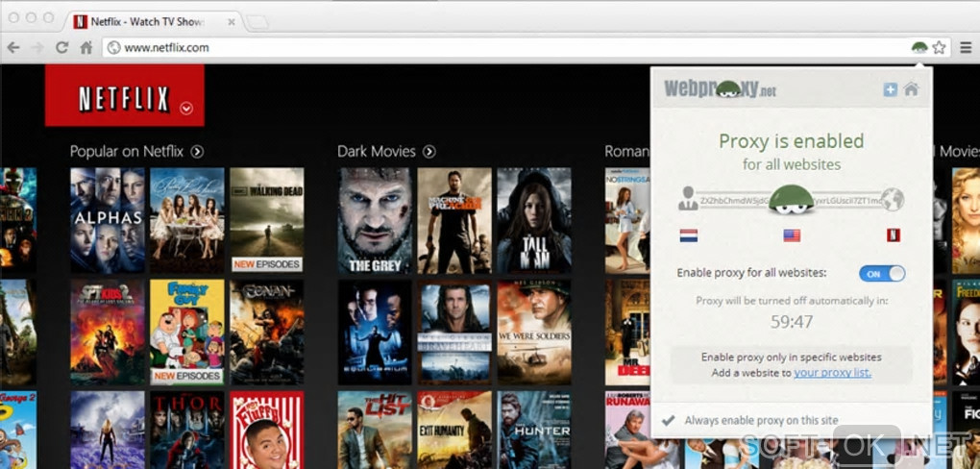Click the home icon in Webproxy popup
Viewport: 980px width, 469px height.
[x=911, y=89]
